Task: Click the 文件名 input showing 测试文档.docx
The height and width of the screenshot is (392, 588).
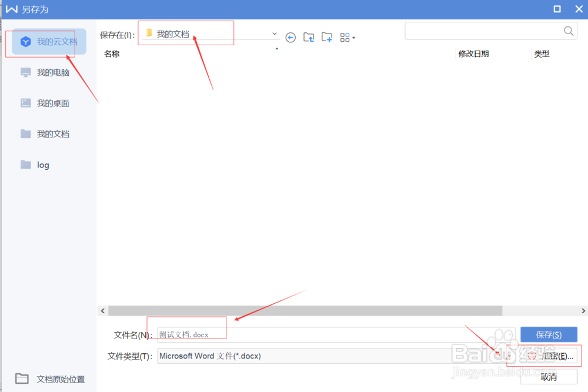Action: (188, 334)
